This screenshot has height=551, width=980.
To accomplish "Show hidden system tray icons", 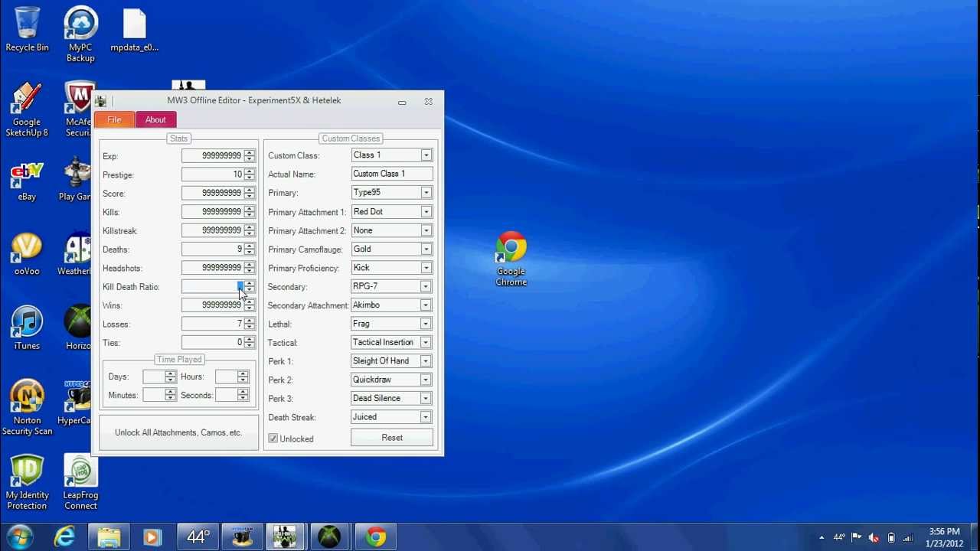I will pos(822,537).
